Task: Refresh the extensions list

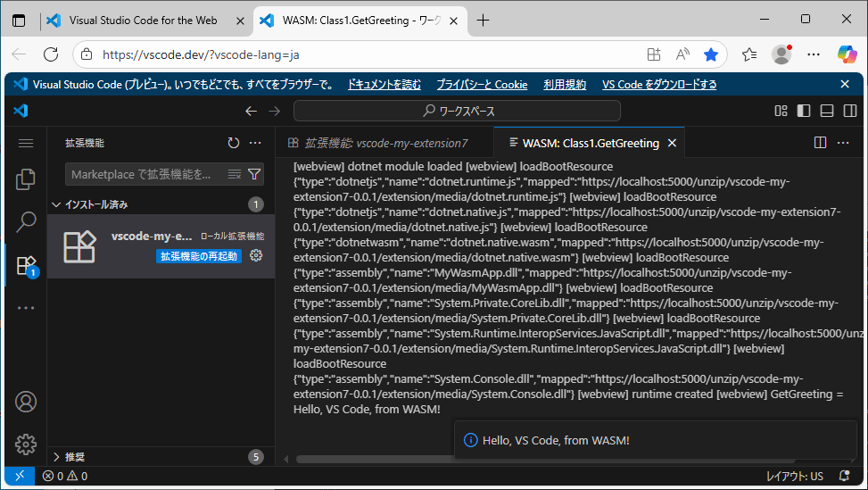Action: (234, 143)
